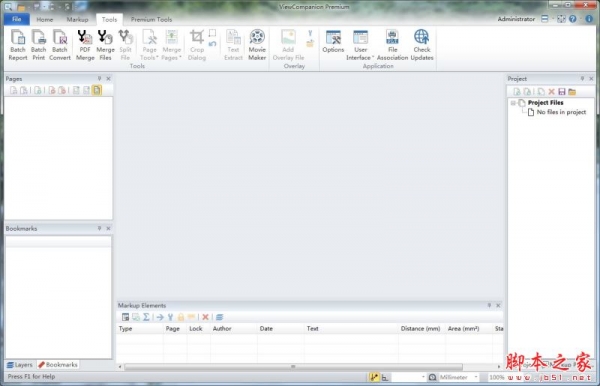
Task: Open the Crop Dialog tool
Action: (x=197, y=45)
